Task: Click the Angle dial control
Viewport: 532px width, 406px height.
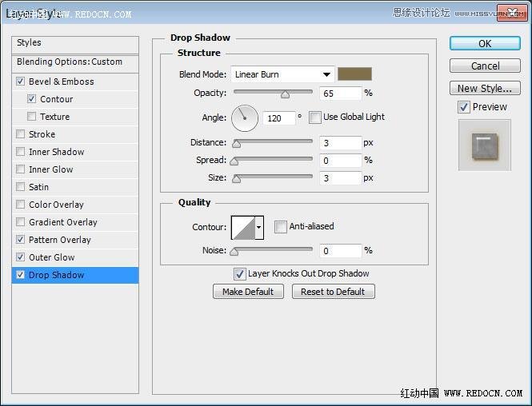Action: [245, 118]
